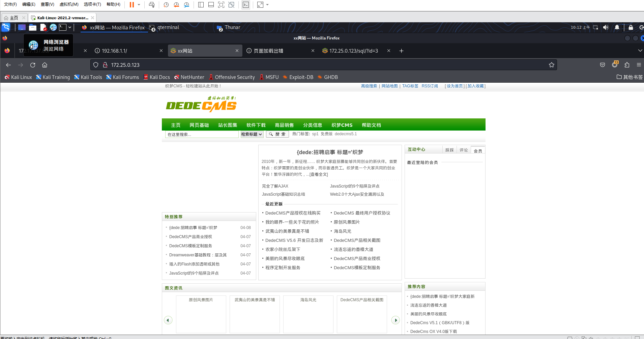
Task: Open the 编辑(E) menu
Action: [29, 4]
